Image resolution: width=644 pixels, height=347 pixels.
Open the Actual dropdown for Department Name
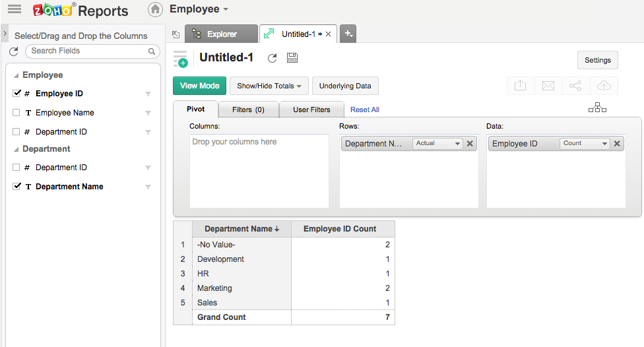coord(437,143)
